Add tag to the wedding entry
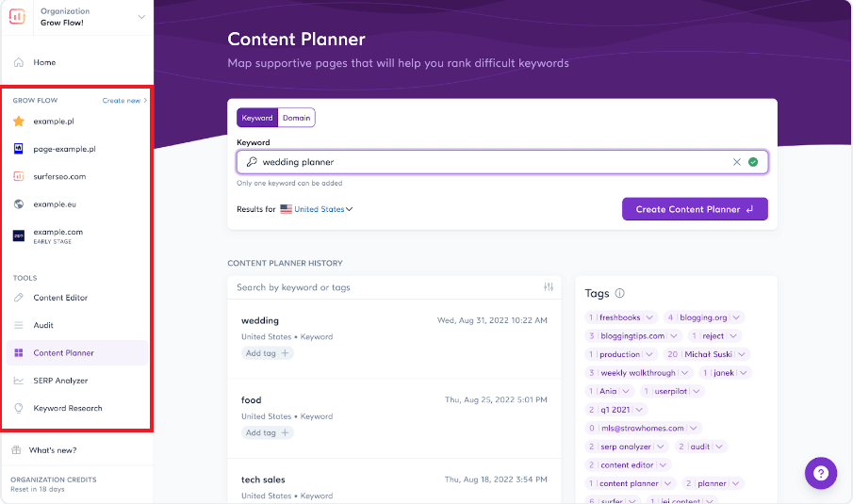 pyautogui.click(x=268, y=353)
